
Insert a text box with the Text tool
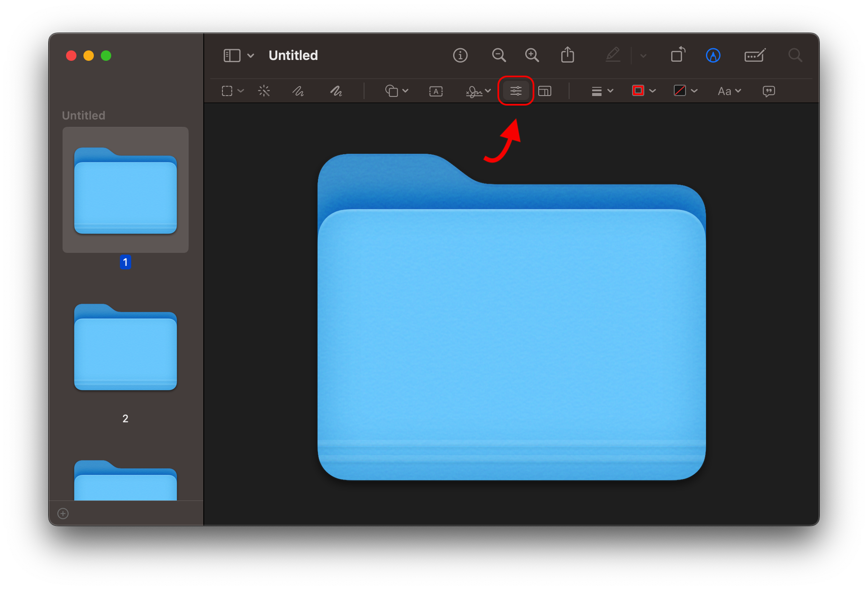tap(436, 91)
